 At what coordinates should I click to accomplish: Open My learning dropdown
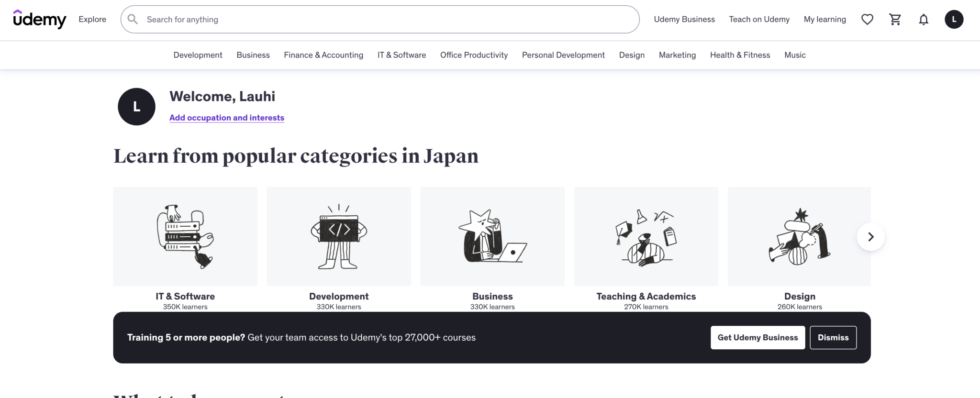click(x=824, y=19)
